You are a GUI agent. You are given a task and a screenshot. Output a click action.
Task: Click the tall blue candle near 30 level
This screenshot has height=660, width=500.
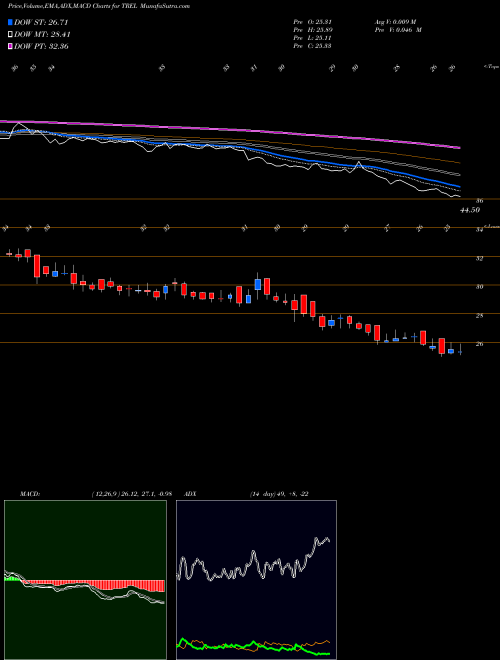(258, 283)
